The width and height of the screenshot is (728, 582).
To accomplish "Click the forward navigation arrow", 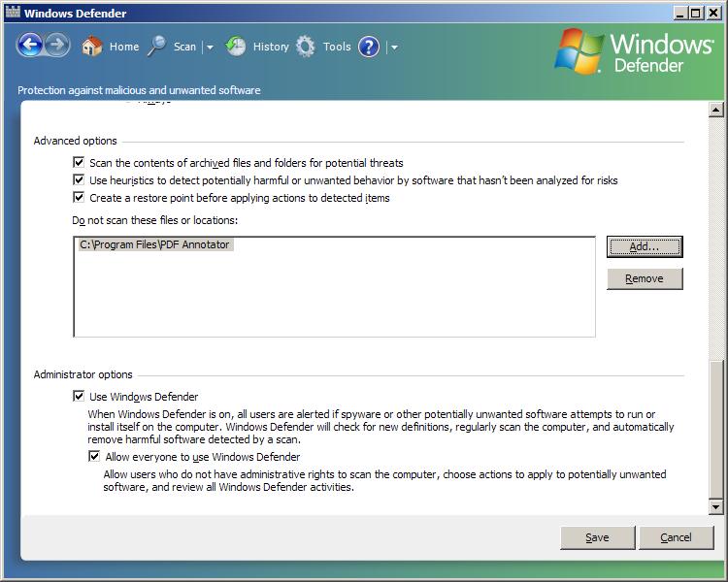I will click(57, 46).
